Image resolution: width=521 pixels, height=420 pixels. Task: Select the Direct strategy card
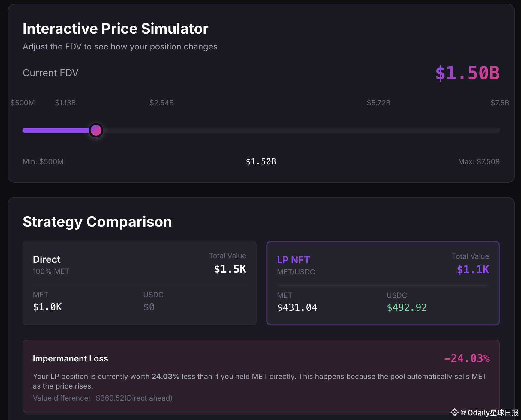(139, 283)
